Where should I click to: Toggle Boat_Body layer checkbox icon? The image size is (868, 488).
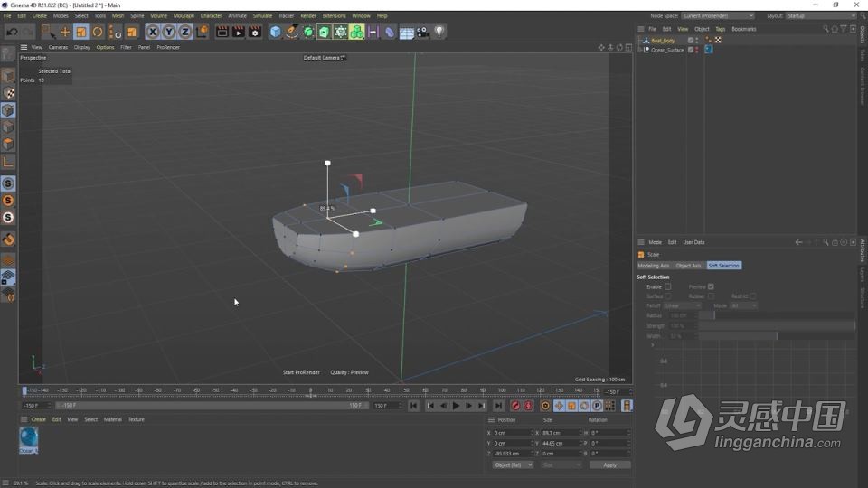tap(690, 41)
